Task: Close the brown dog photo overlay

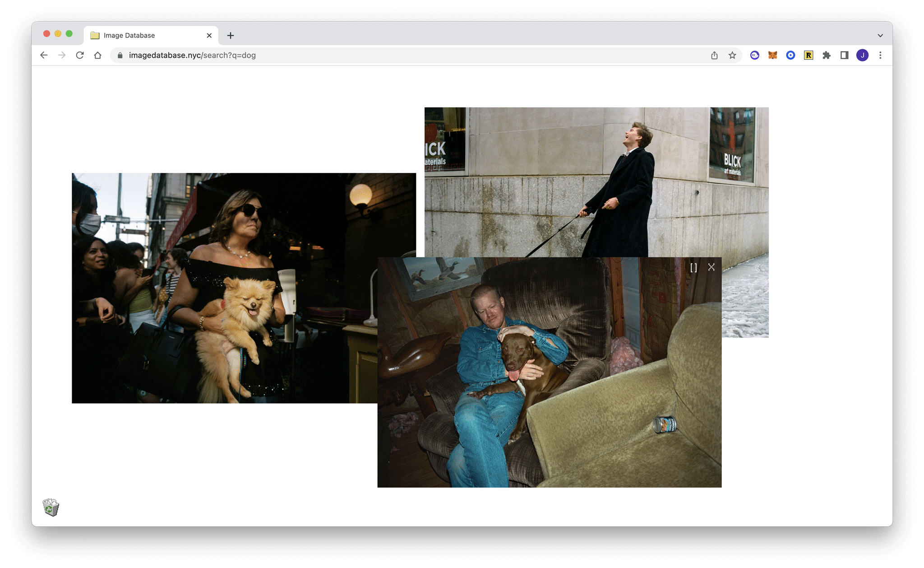Action: coord(711,267)
